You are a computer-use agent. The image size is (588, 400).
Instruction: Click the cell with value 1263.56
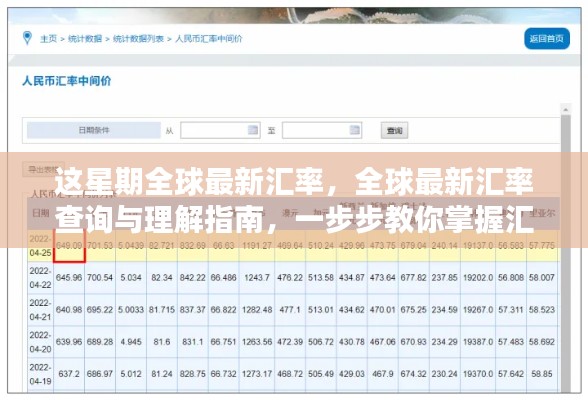point(257,342)
